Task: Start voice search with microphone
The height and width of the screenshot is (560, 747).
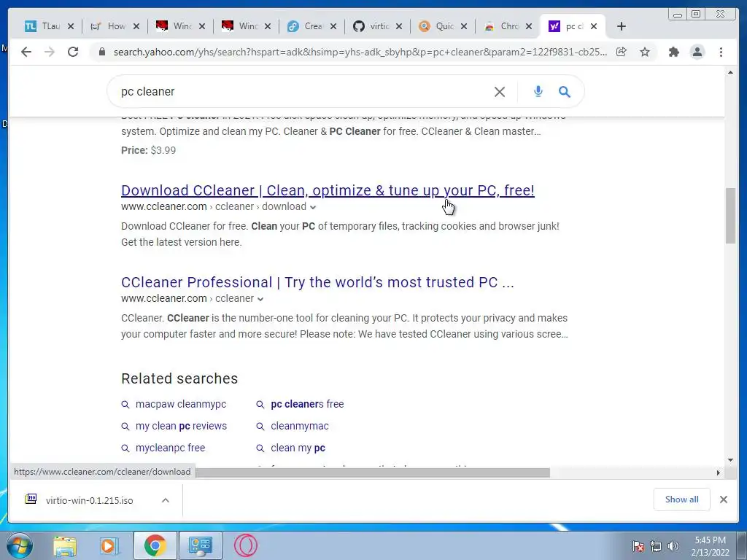Action: click(538, 91)
